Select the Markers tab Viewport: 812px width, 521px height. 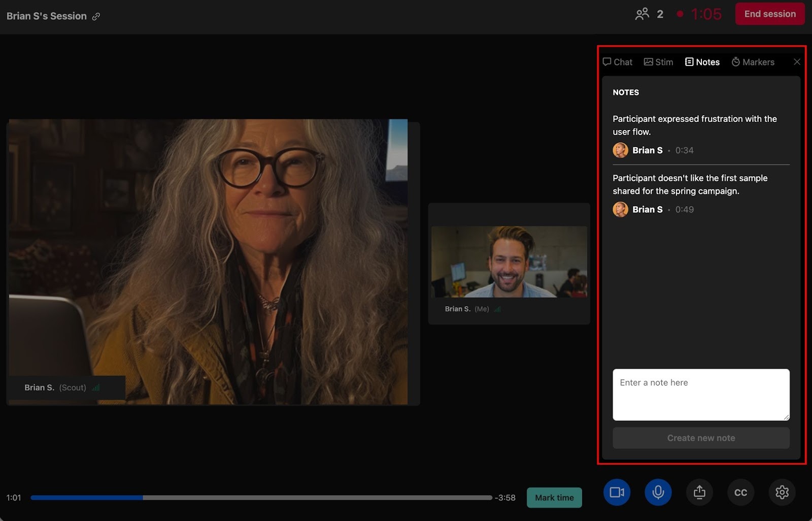coord(753,62)
